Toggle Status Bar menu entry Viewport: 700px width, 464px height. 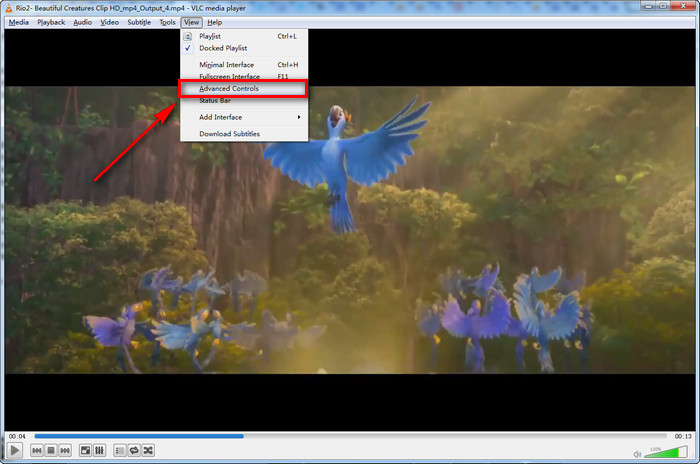[x=244, y=101]
